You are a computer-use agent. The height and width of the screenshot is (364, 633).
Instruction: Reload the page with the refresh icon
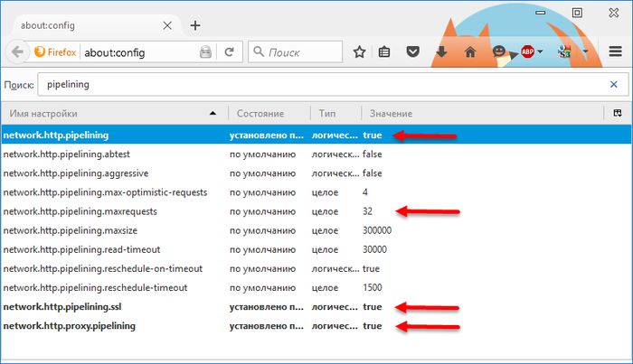point(230,52)
